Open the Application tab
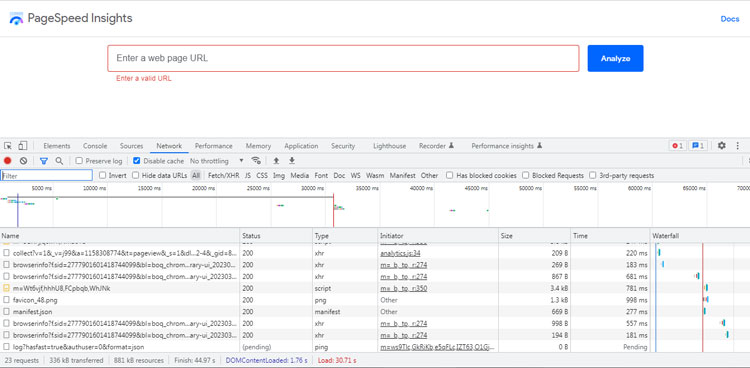The width and height of the screenshot is (750, 368). (301, 146)
